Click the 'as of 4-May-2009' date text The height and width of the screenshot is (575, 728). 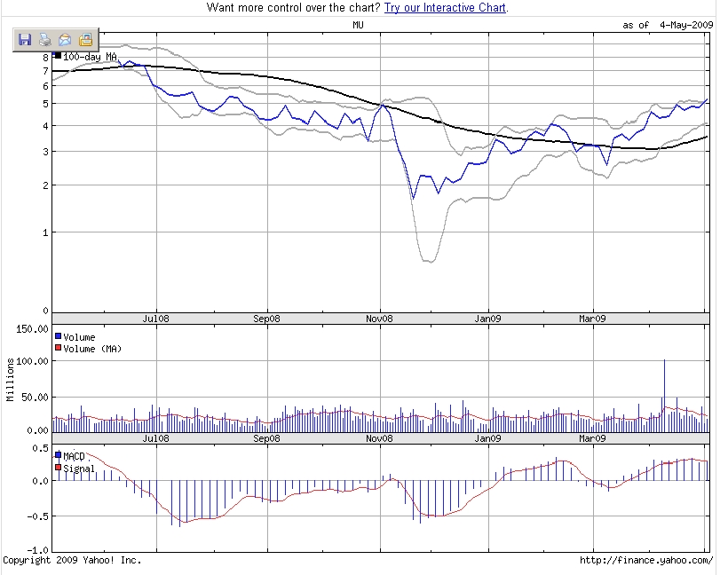click(x=668, y=25)
